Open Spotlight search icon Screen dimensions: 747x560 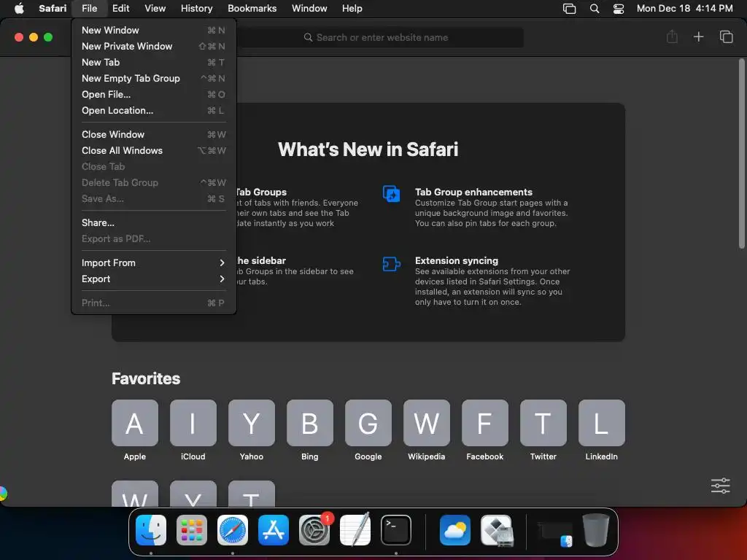(x=595, y=8)
